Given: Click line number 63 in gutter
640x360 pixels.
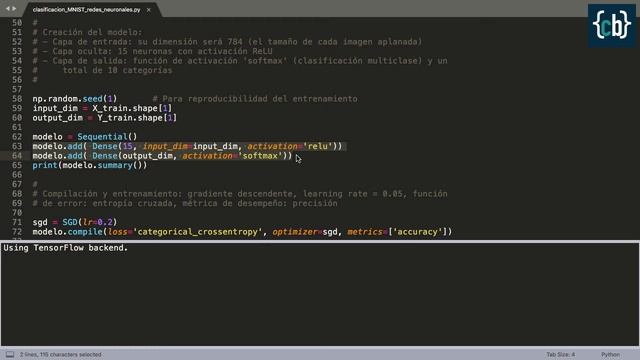Looking at the screenshot, I should 17,146.
